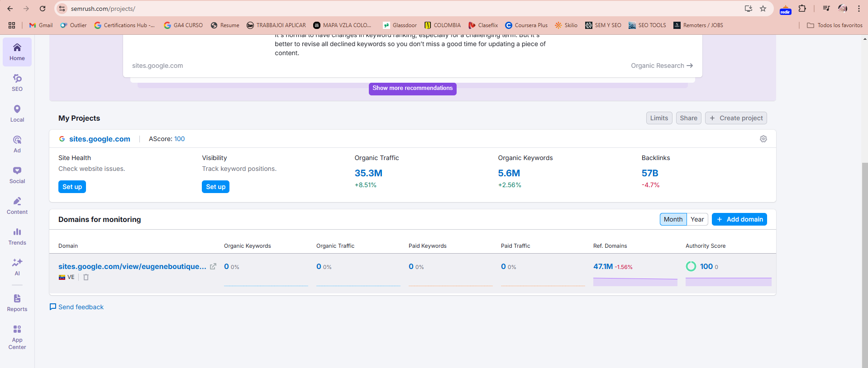Viewport: 868px width, 368px height.
Task: Open the AScore value 100
Action: click(x=179, y=139)
